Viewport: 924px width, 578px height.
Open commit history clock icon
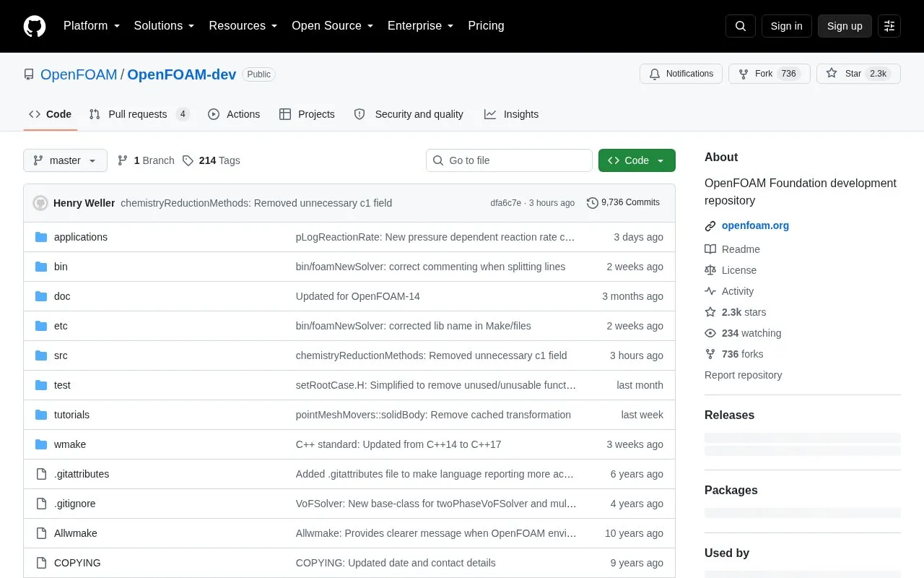point(593,203)
